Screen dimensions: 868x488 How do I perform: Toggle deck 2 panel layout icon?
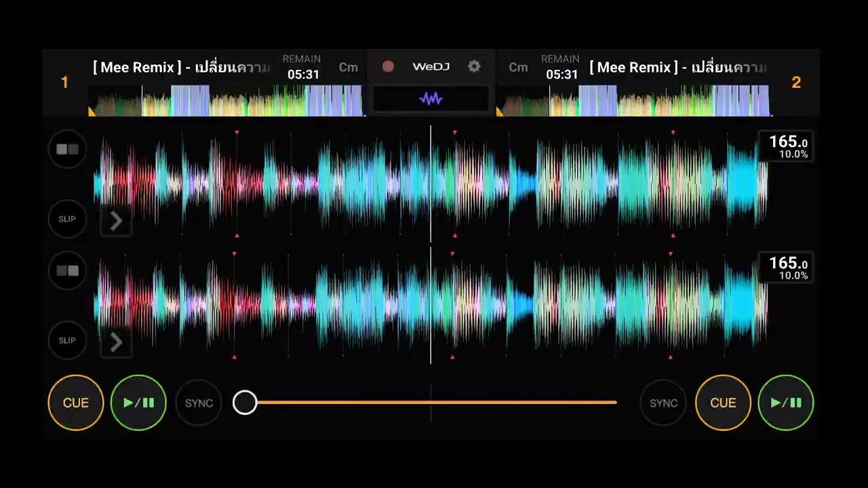click(67, 270)
